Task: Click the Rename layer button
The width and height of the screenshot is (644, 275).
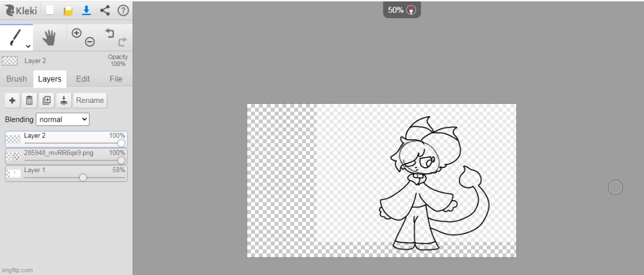Action: tap(90, 100)
